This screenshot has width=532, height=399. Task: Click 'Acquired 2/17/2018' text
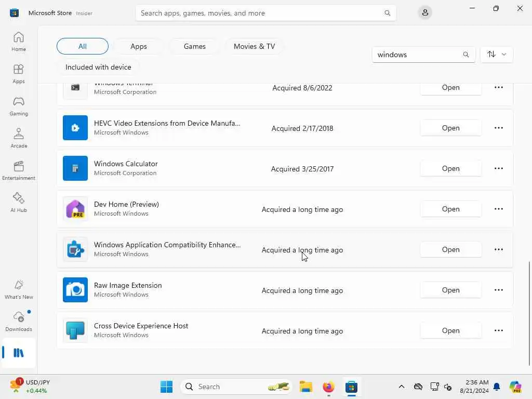tap(302, 128)
